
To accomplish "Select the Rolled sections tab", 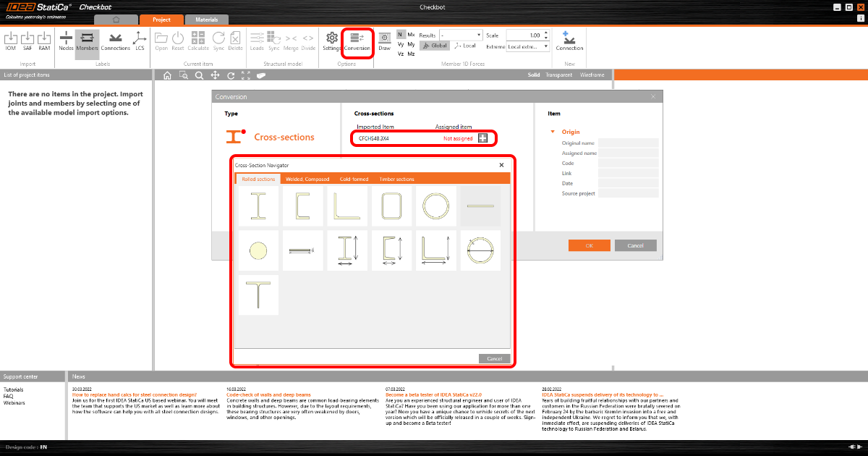I will (x=258, y=179).
